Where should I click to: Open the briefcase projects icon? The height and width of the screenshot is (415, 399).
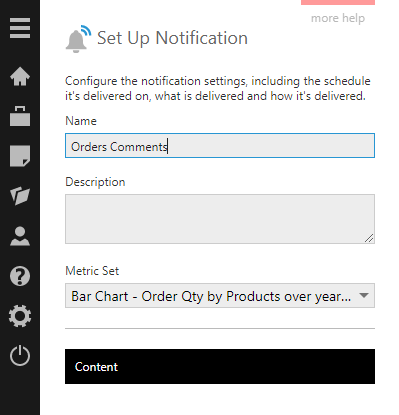pos(20,116)
